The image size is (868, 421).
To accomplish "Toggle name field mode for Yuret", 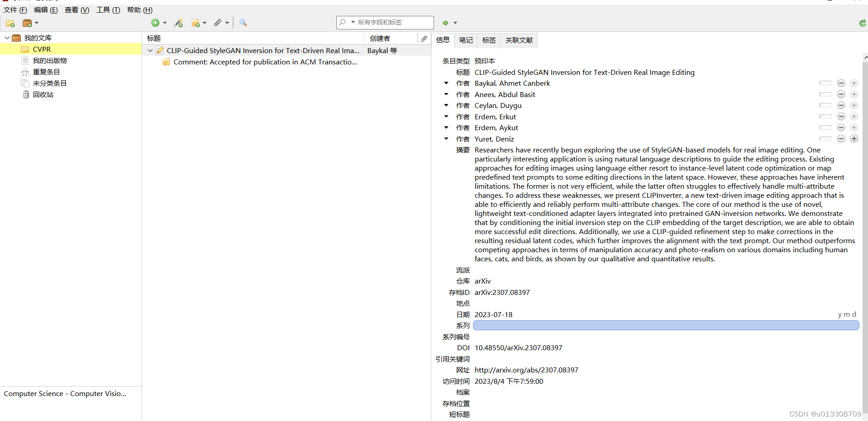I will tap(825, 139).
